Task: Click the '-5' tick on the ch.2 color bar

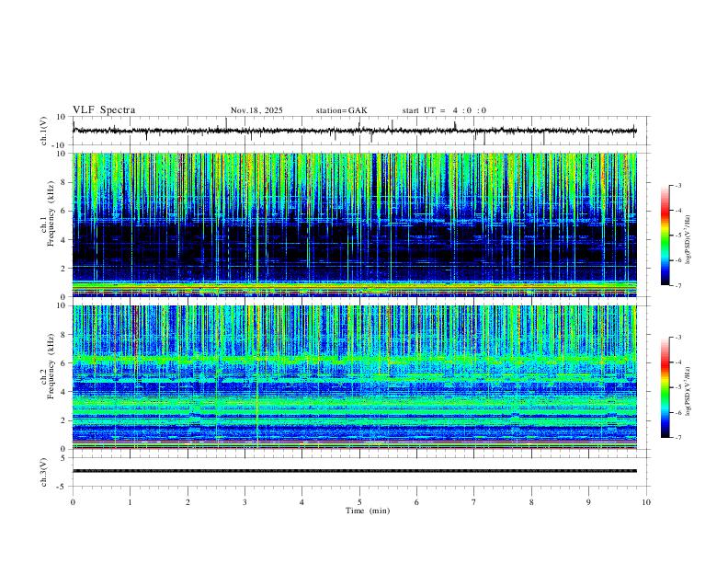Action: tap(678, 387)
